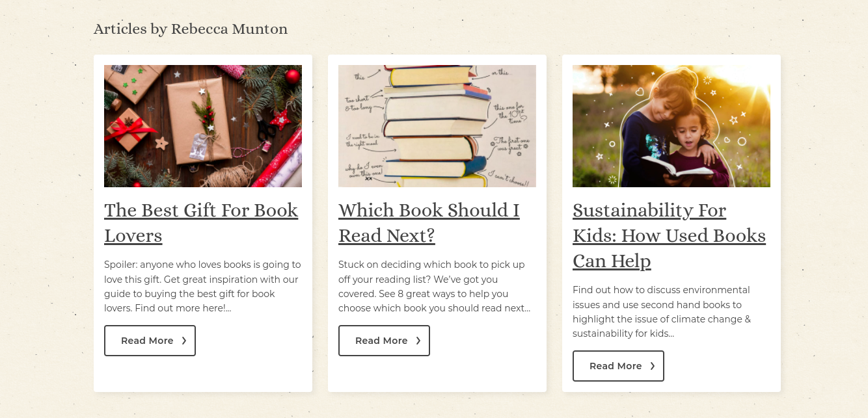Open the wrapped gifts thumbnail image
868x418 pixels.
(203, 126)
